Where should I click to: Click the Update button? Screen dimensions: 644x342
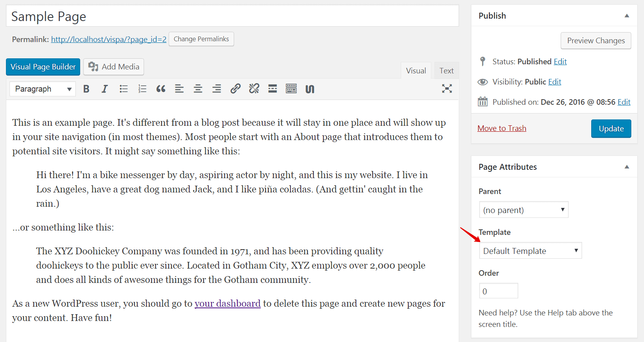click(611, 129)
